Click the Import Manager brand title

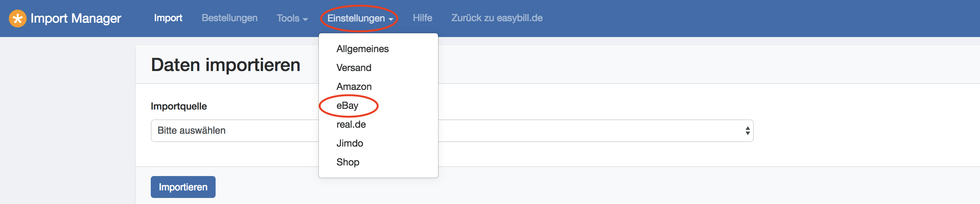coord(76,18)
